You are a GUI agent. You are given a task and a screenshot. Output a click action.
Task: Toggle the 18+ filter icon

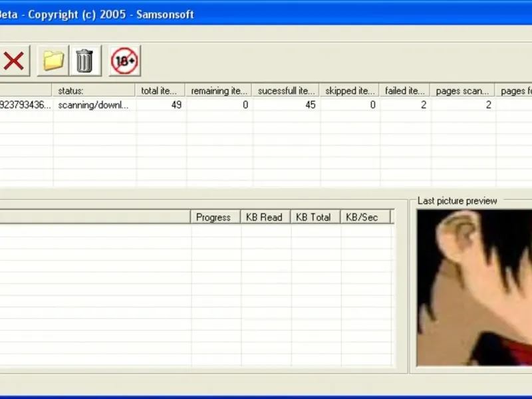tap(124, 61)
